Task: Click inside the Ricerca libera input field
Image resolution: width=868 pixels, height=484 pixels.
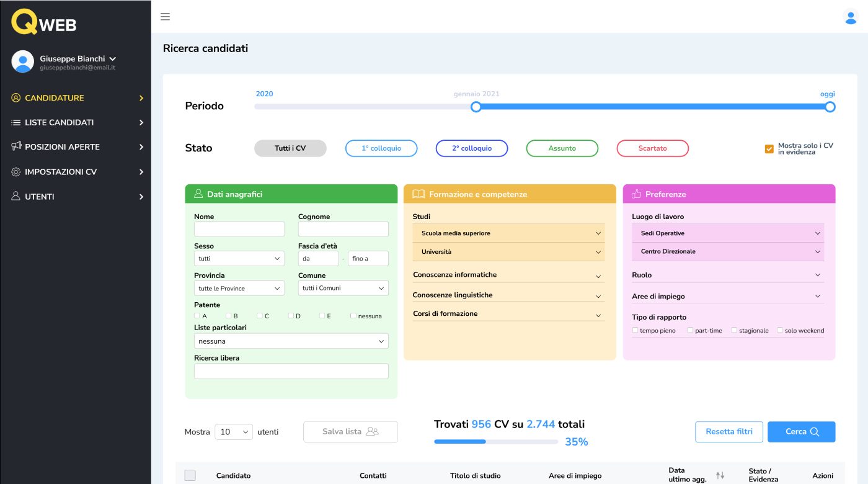Action: click(291, 370)
